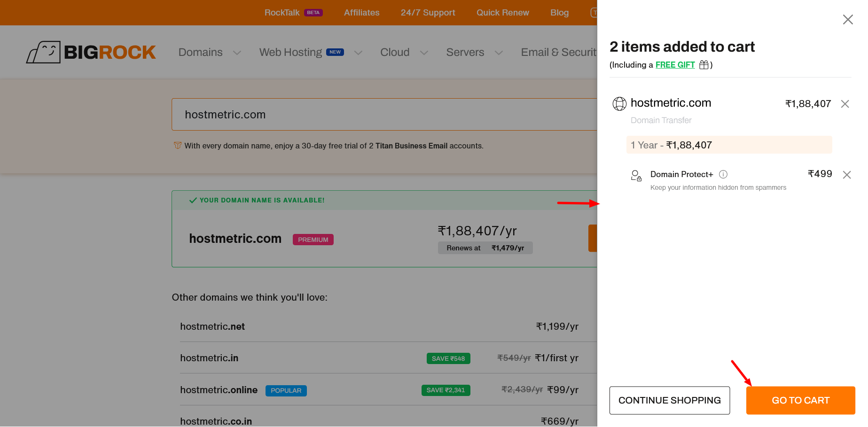The height and width of the screenshot is (427, 868).
Task: Click the Renews at ₹1,479/yr label
Action: tap(485, 248)
